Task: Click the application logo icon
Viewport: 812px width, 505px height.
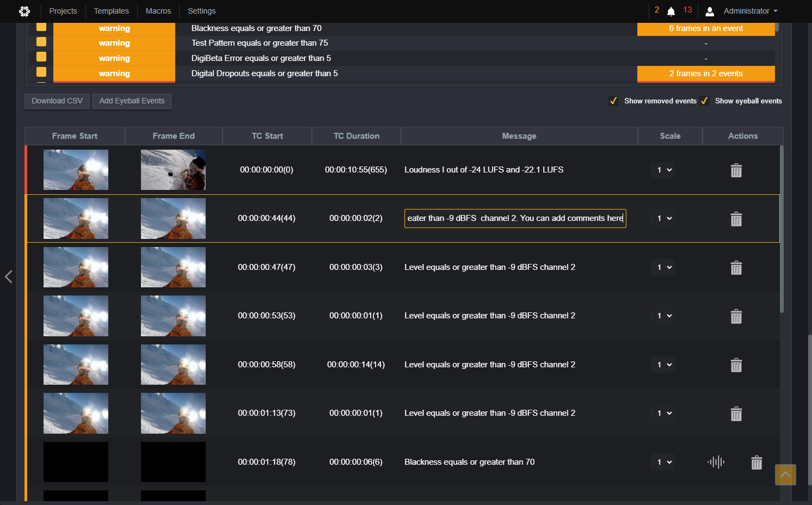Action: pyautogui.click(x=24, y=11)
